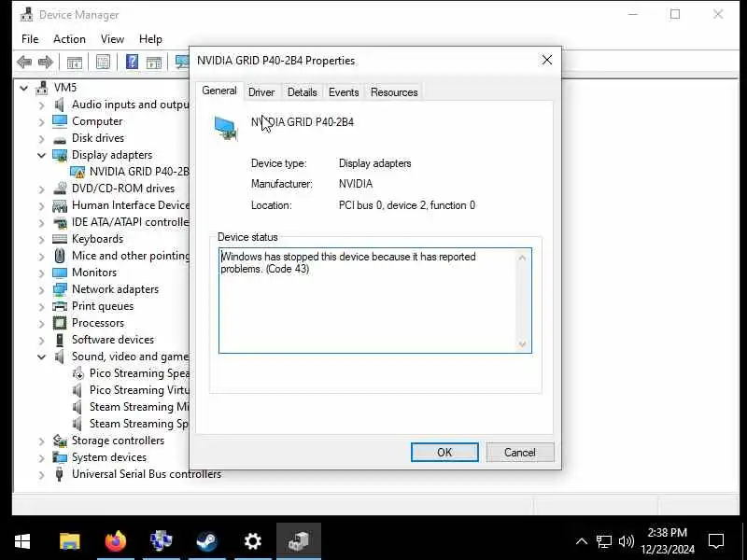Click the large display adapter icon in Properties dialog
Image resolution: width=747 pixels, height=560 pixels.
(226, 129)
